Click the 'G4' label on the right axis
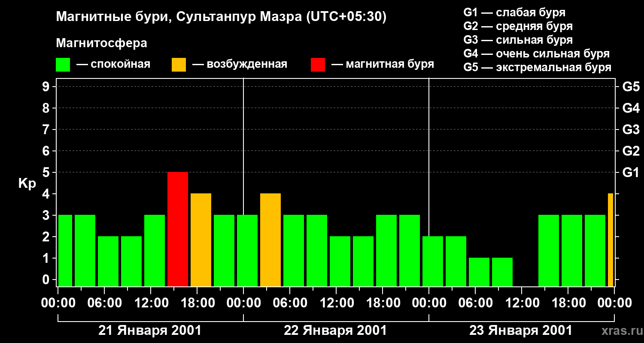Screen dimensions: 644x343 (631, 108)
